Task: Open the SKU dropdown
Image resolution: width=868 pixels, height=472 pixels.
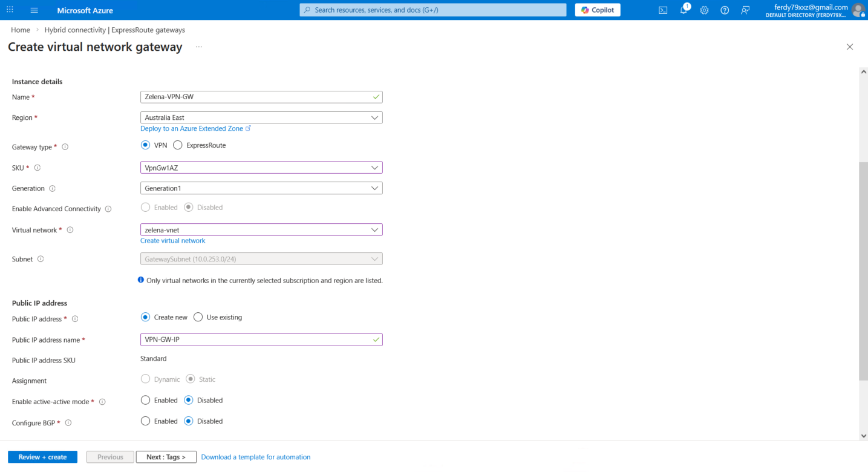Action: (261, 168)
